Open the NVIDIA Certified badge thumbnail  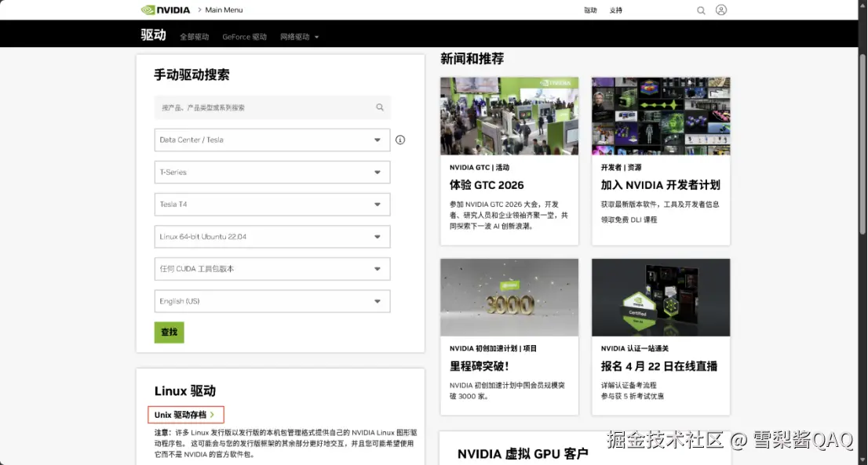point(661,297)
